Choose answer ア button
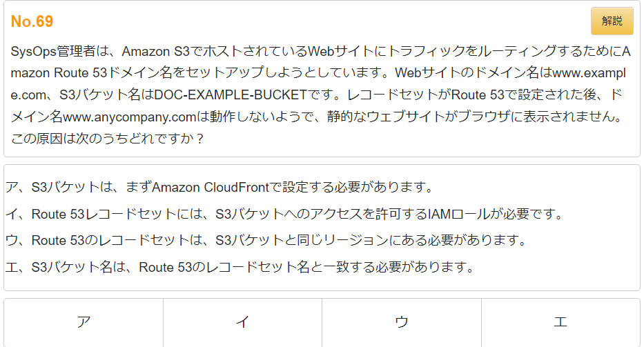 click(x=84, y=323)
